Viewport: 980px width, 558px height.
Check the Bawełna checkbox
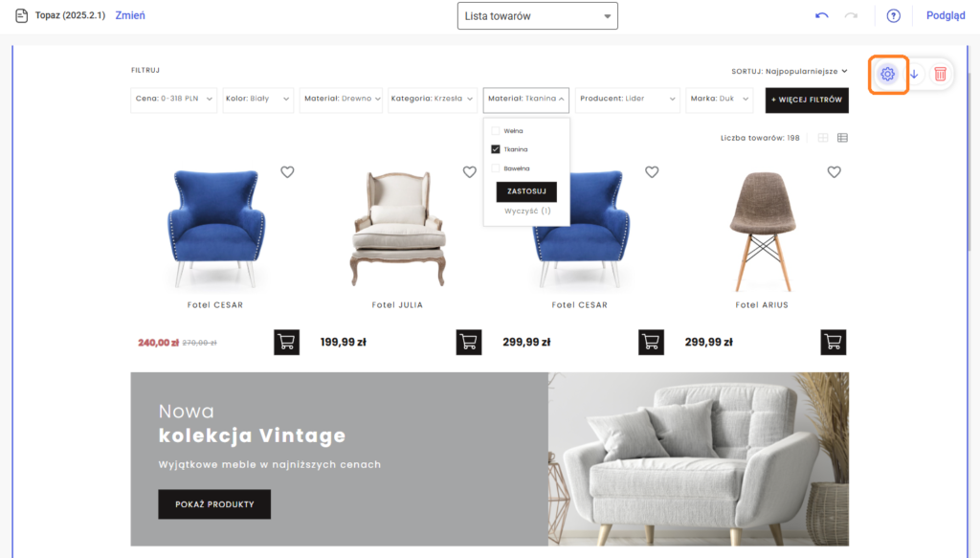pos(496,168)
